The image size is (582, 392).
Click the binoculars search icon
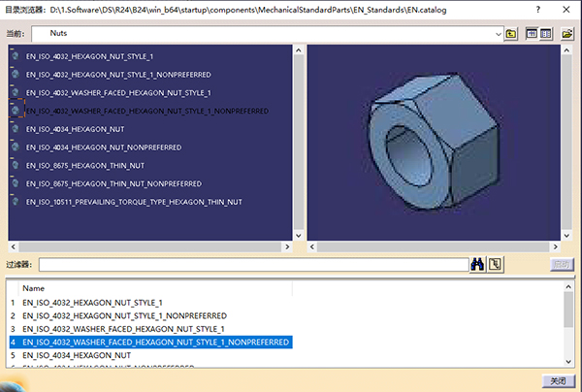(x=476, y=264)
